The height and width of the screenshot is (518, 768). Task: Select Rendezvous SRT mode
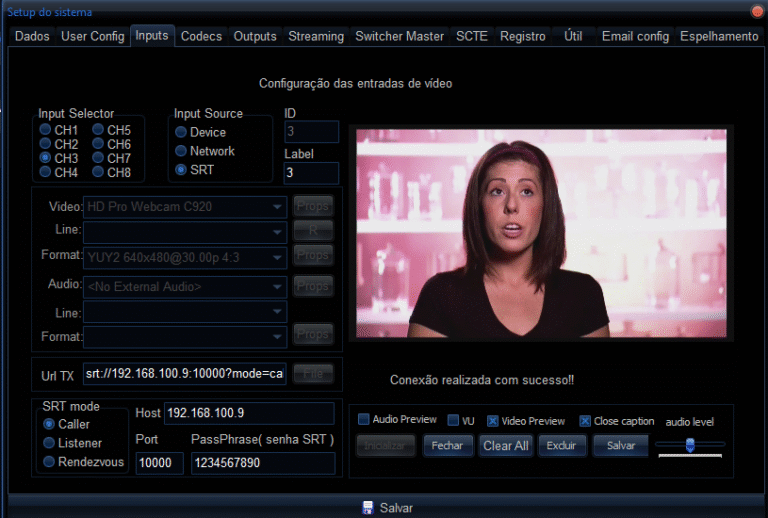[x=49, y=461]
